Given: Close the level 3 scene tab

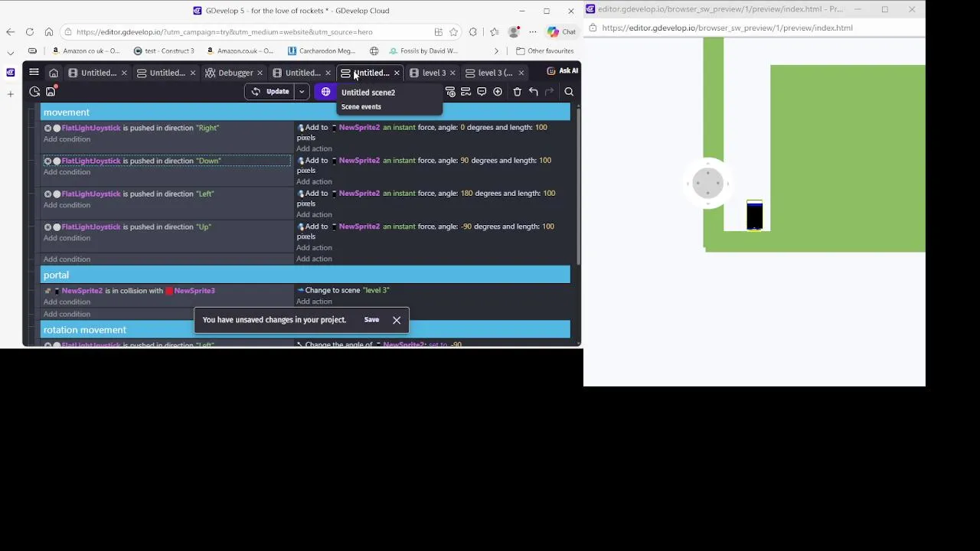Looking at the screenshot, I should click(x=452, y=73).
